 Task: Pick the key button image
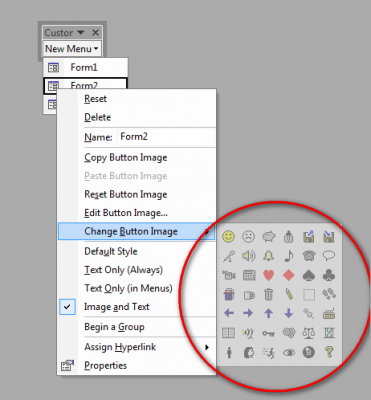click(268, 333)
